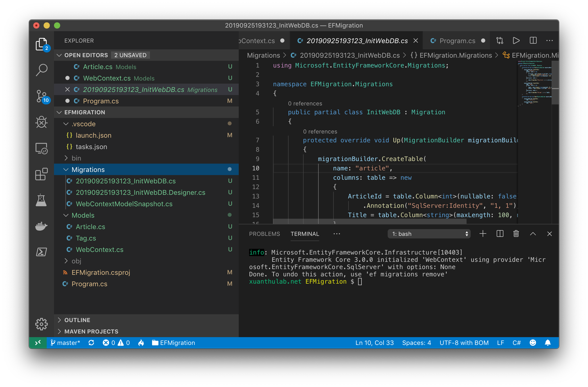The height and width of the screenshot is (387, 588).
Task: Open Source Control view with 10 changes
Action: click(42, 96)
